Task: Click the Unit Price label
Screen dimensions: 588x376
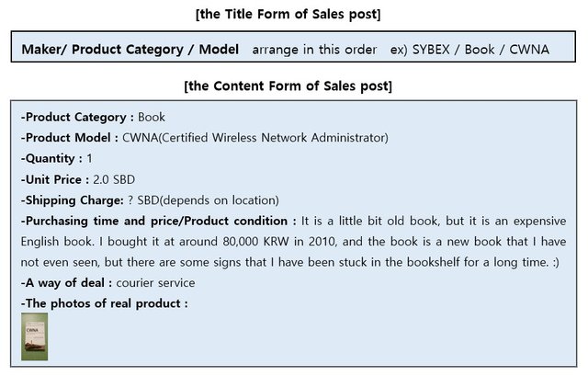Action: (x=54, y=179)
